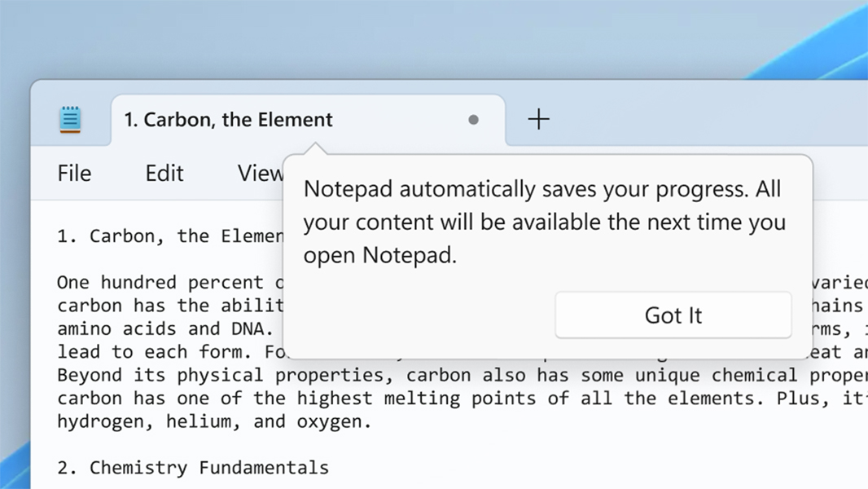Dismiss the autosave tip with Got It
The image size is (868, 489).
click(673, 315)
